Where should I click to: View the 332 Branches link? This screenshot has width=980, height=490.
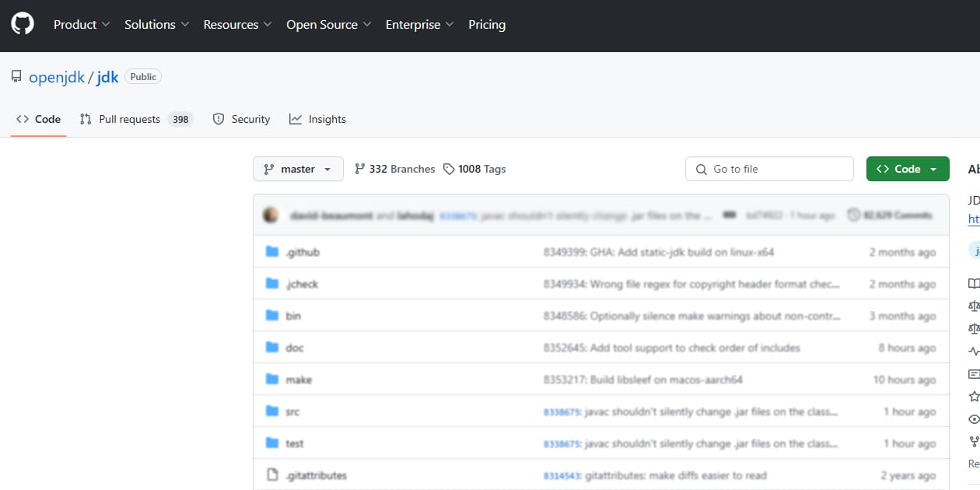(394, 169)
